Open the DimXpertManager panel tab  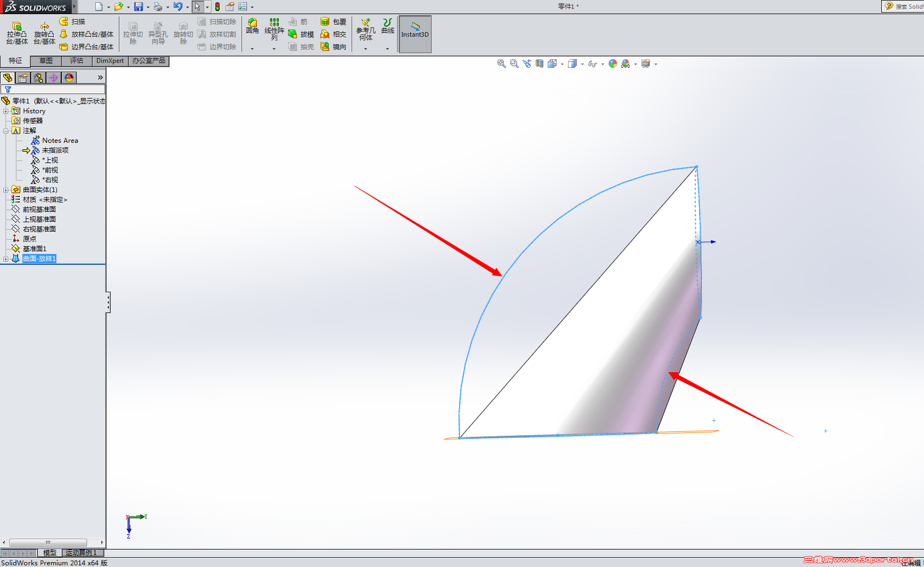[x=54, y=78]
